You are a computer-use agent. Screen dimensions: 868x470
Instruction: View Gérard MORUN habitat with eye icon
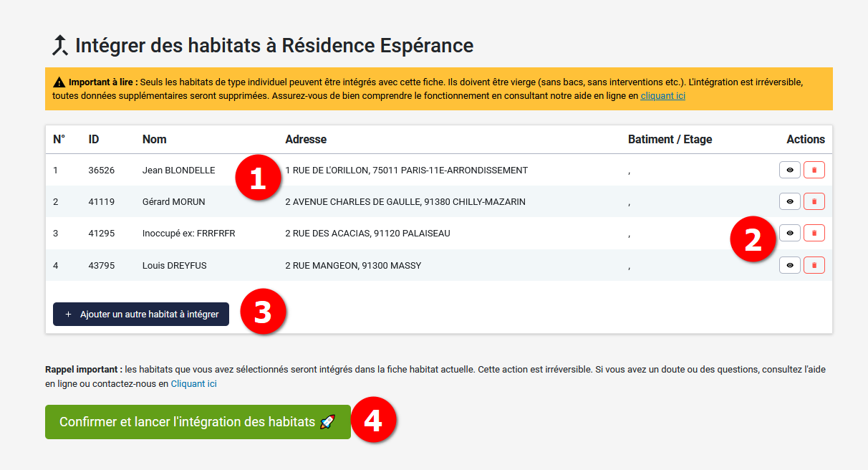tap(789, 202)
